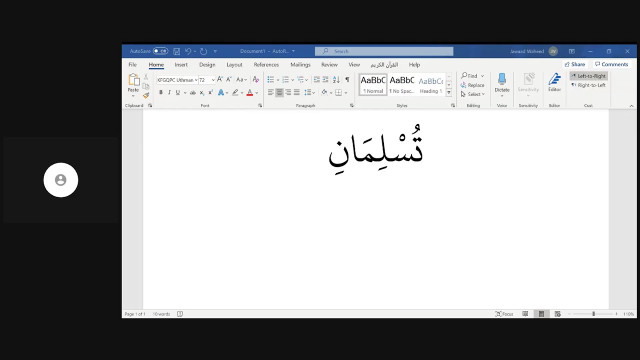The width and height of the screenshot is (640, 360).
Task: Apply Italic formatting
Action: pyautogui.click(x=169, y=93)
